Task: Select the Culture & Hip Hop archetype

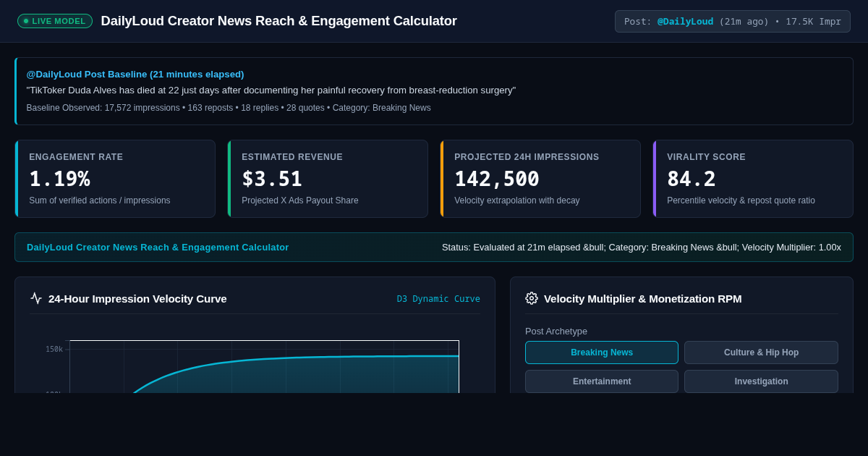Action: (x=761, y=352)
